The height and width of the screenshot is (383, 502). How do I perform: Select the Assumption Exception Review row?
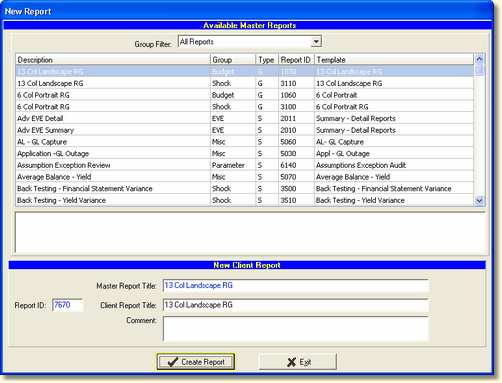(x=244, y=165)
